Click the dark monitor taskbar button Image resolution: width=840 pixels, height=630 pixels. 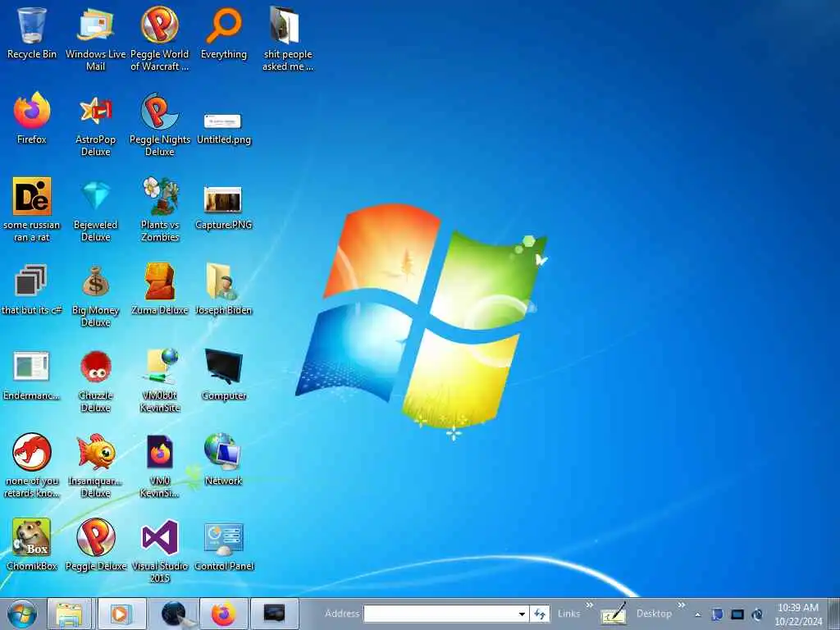(x=274, y=614)
